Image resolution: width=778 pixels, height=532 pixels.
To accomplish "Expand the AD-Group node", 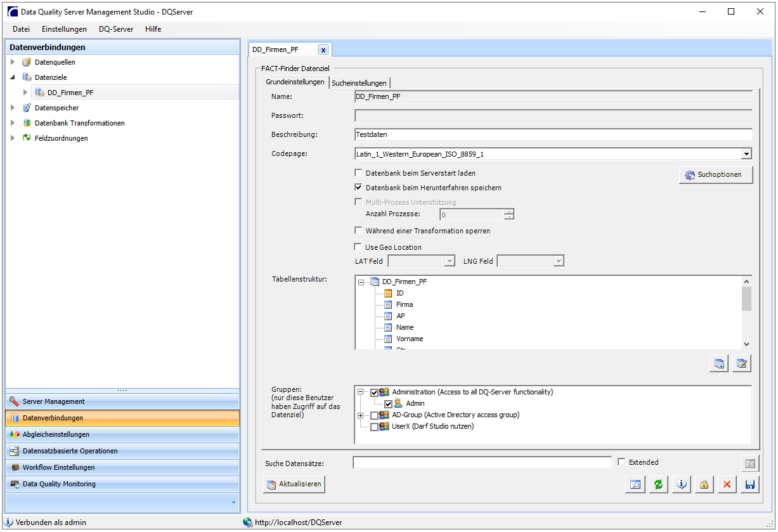I will click(x=361, y=415).
